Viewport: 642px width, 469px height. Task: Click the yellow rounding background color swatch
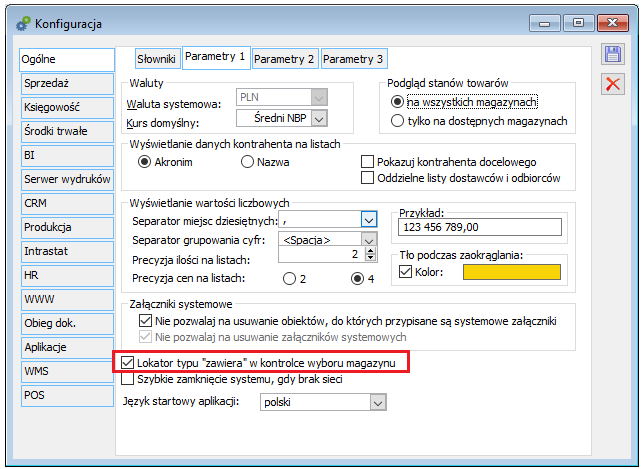tap(512, 272)
